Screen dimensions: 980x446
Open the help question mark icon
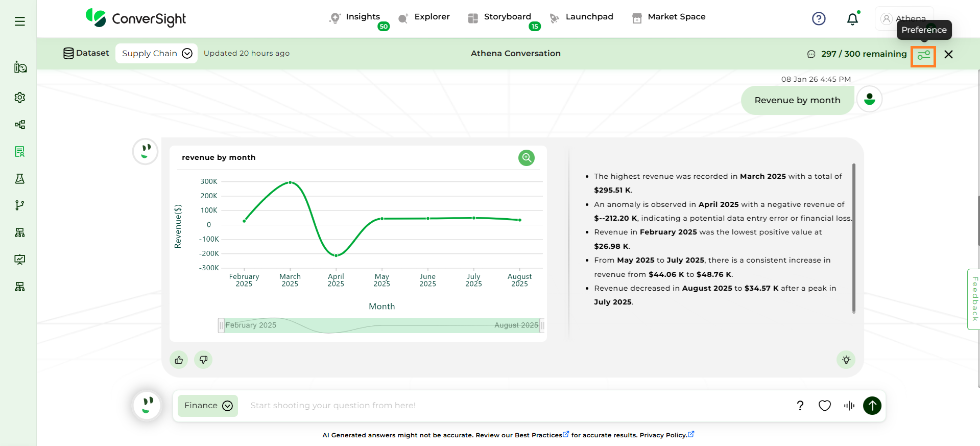click(819, 19)
